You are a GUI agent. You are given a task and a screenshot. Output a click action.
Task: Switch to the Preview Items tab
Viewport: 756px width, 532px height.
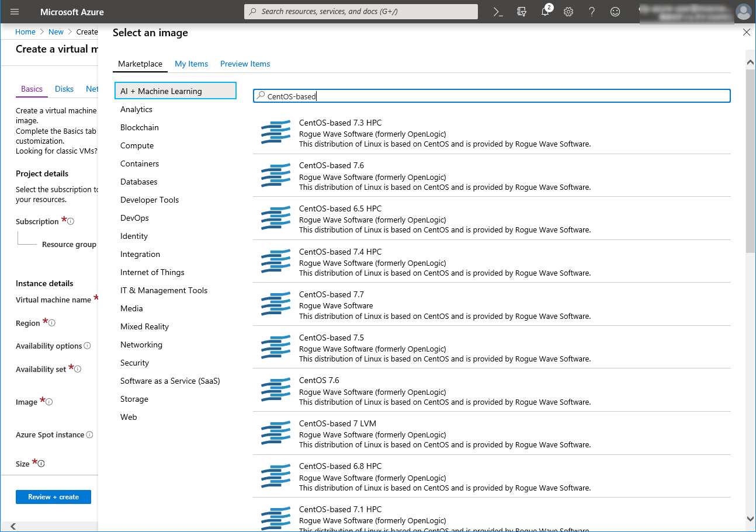(x=245, y=64)
